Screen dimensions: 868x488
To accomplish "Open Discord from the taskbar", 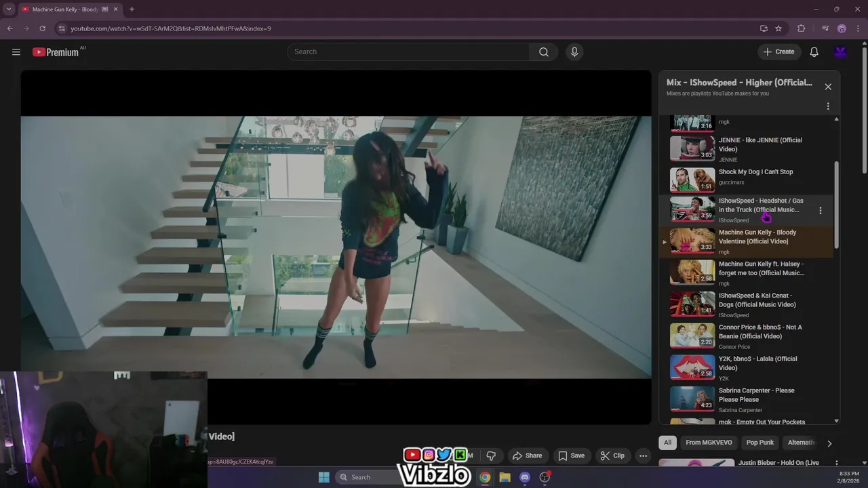I will 525,477.
